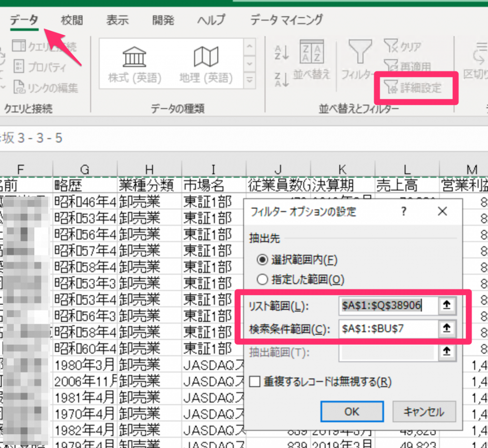Select the 株式 (英語) data type
This screenshot has width=488, height=448.
(x=134, y=65)
